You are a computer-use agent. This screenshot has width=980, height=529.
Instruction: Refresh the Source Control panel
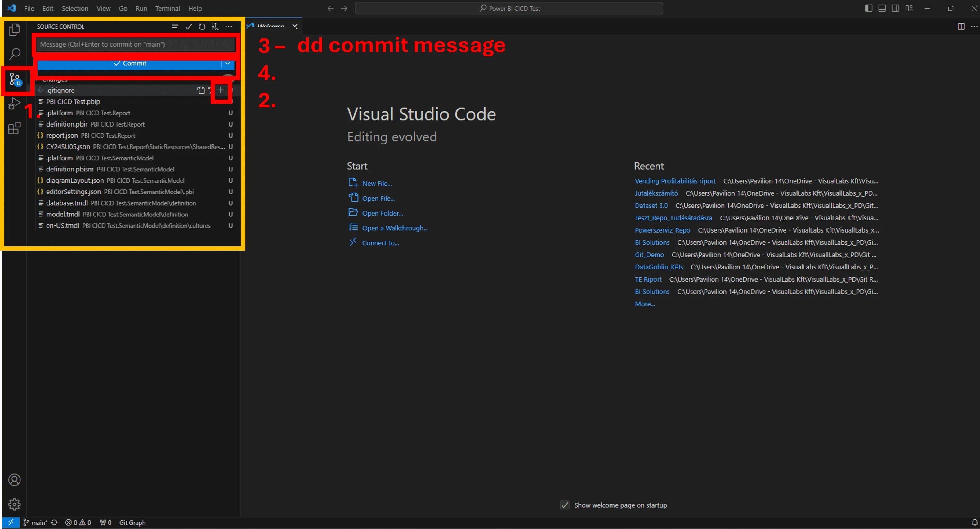click(x=202, y=27)
